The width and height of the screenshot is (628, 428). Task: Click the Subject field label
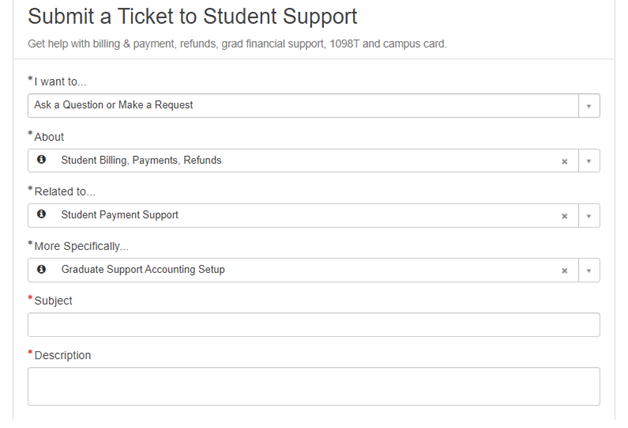click(x=53, y=300)
